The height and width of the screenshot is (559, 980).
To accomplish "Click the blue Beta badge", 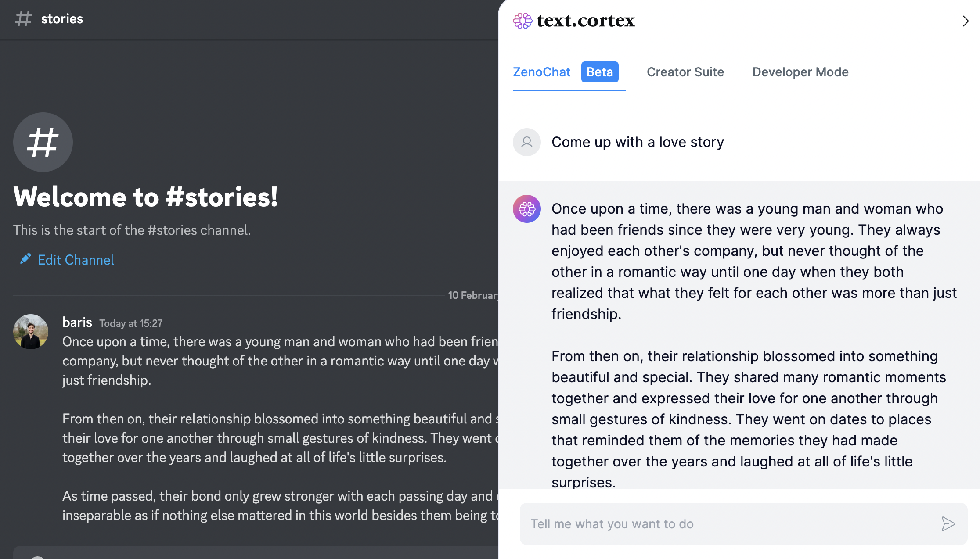I will (599, 72).
